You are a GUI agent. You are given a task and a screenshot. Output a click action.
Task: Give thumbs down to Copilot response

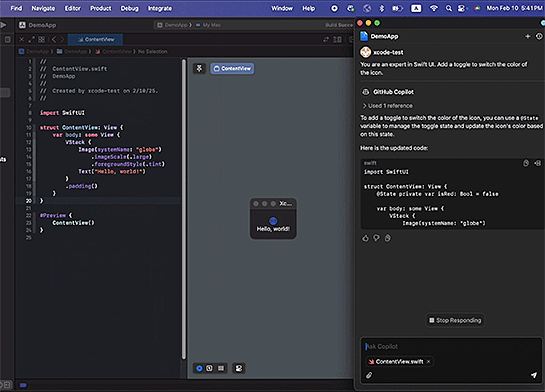(376, 238)
